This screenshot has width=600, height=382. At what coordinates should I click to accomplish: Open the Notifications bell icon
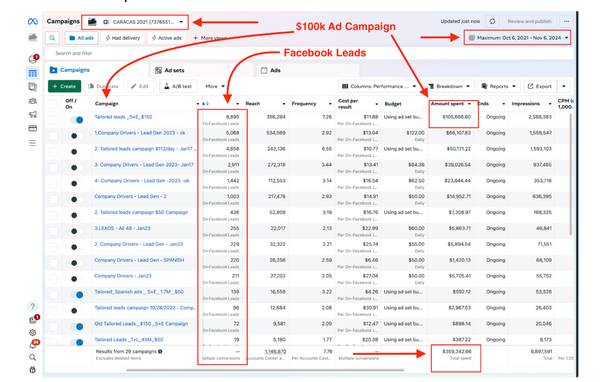[33, 344]
